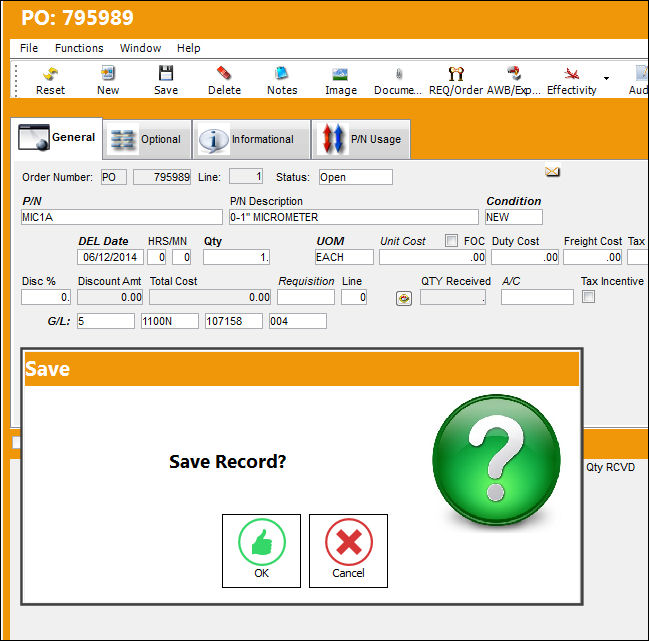Screen dimensions: 649x641
Task: Click the A/C input field
Action: pyautogui.click(x=537, y=297)
